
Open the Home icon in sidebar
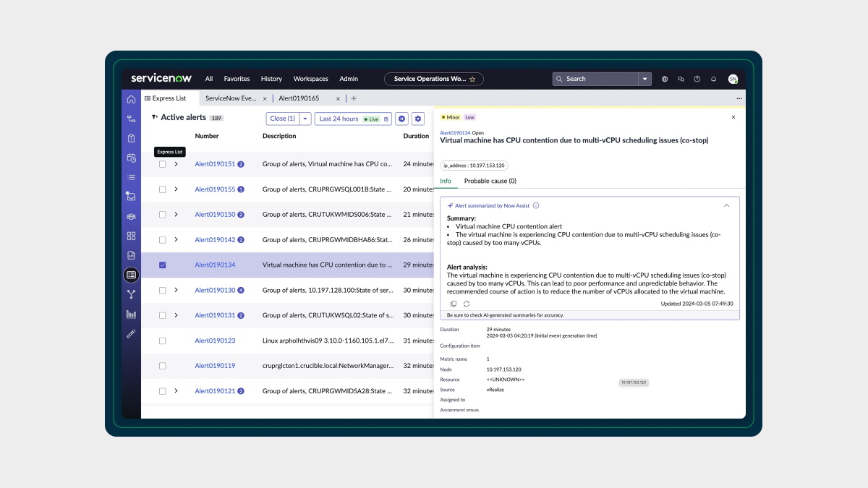131,99
